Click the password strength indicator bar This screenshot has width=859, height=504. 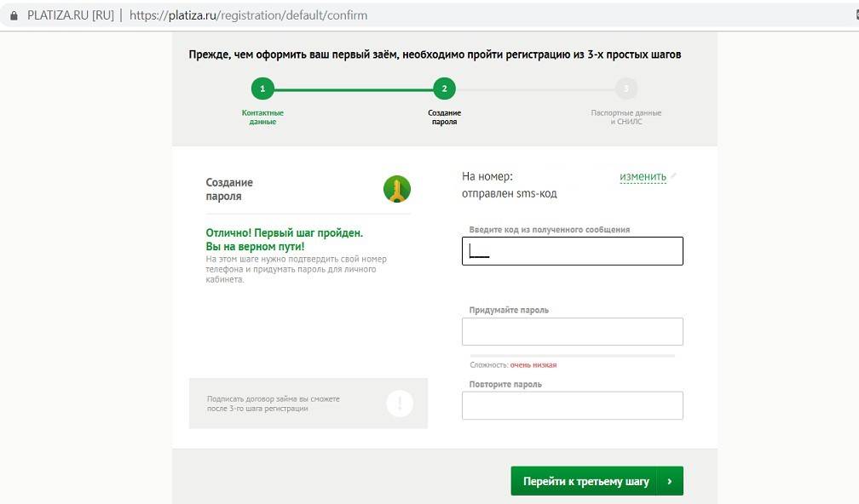pyautogui.click(x=573, y=356)
